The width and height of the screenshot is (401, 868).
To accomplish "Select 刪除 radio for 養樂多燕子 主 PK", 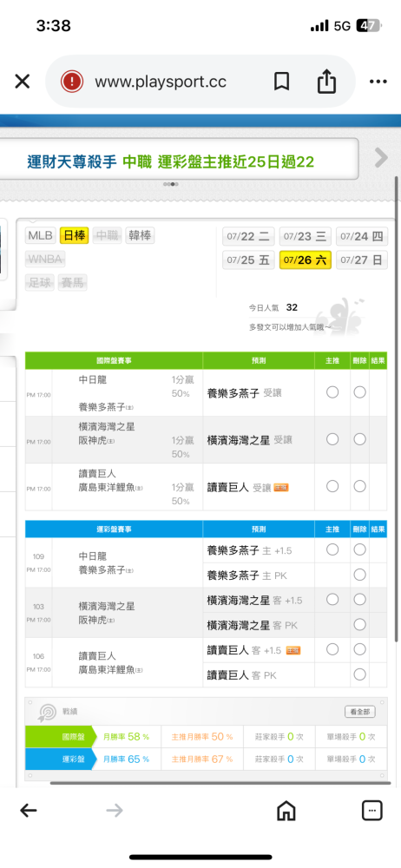I will tap(360, 575).
